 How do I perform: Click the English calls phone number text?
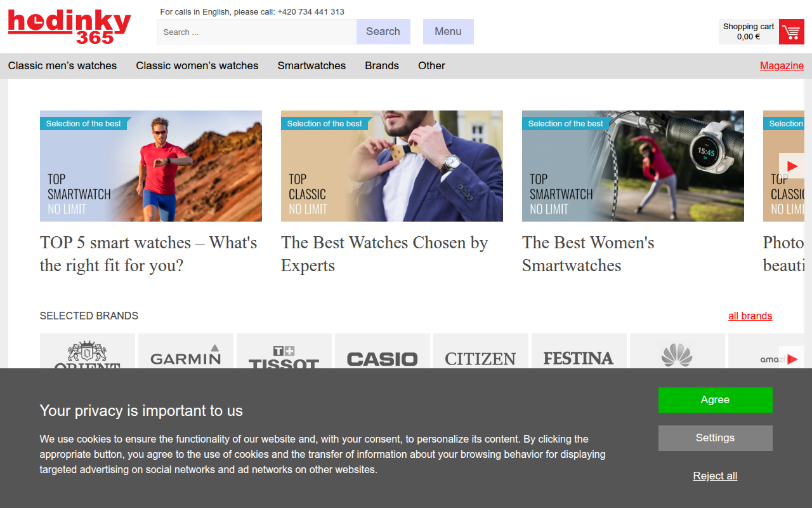(x=252, y=11)
